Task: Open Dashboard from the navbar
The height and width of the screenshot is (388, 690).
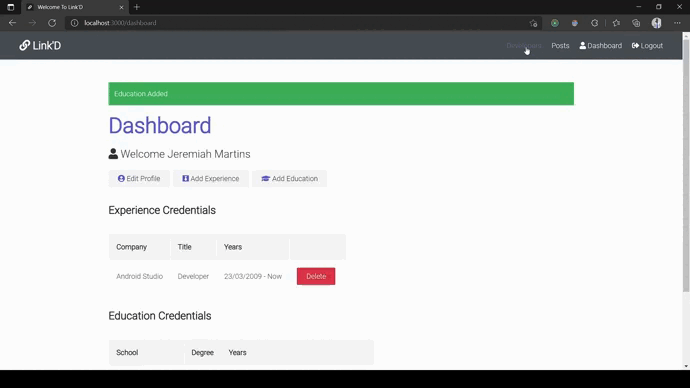Action: click(601, 46)
